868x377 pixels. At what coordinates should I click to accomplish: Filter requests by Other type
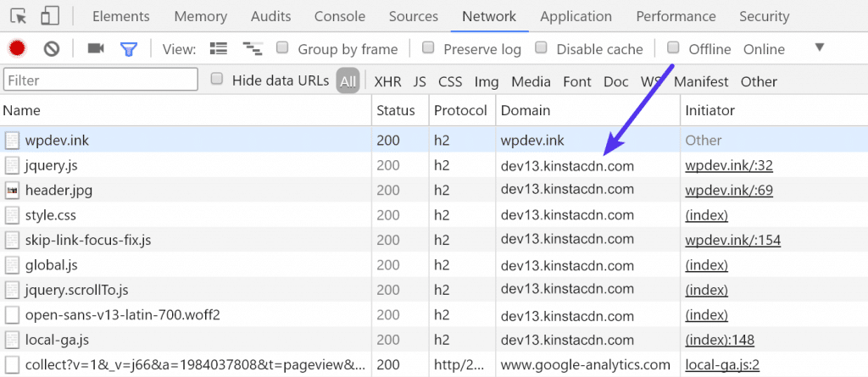(x=759, y=82)
